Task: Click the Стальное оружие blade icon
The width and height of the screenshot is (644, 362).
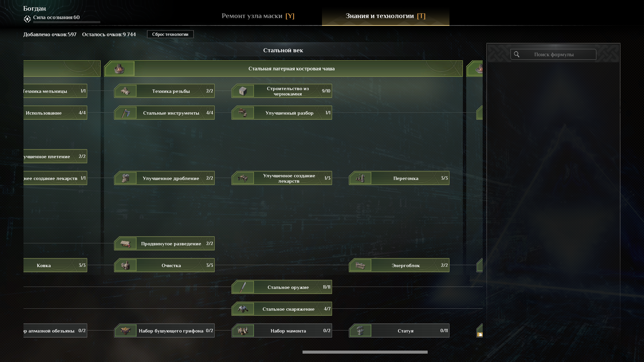Action: coord(243,287)
